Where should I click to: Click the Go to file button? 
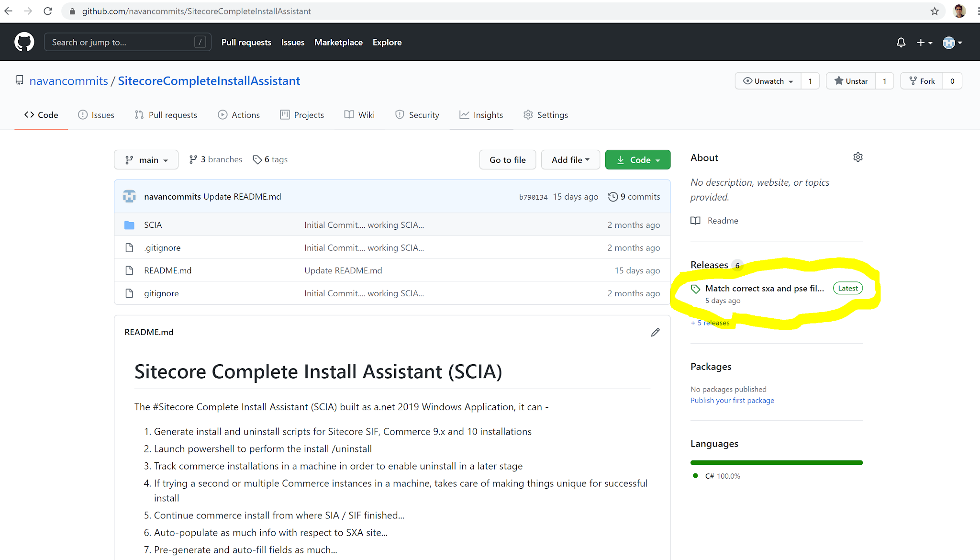tap(507, 160)
